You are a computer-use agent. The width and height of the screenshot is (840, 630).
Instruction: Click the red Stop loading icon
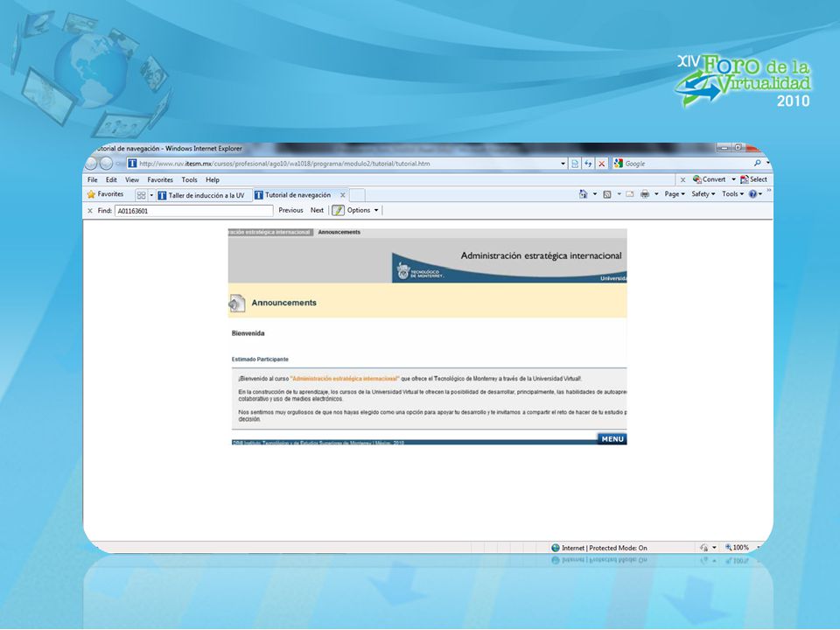click(x=602, y=164)
